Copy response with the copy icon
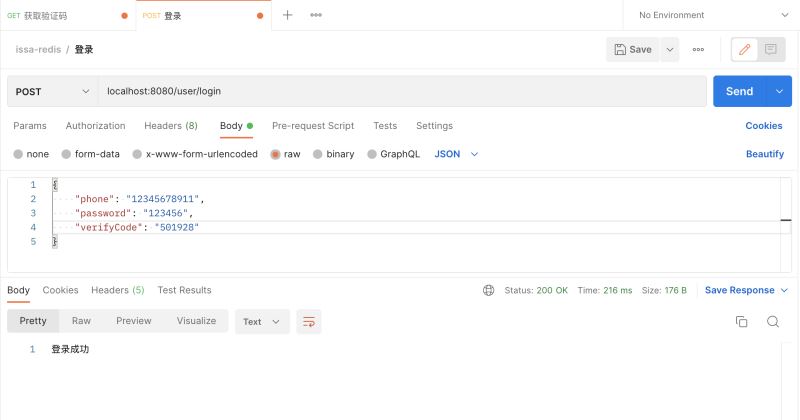800x420 pixels. pyautogui.click(x=742, y=321)
